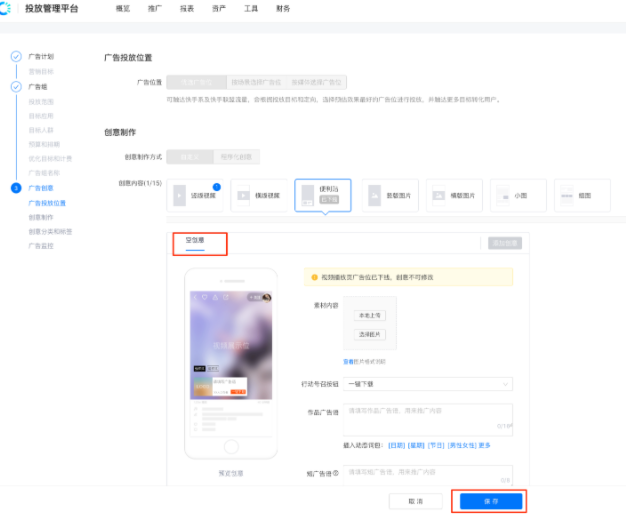Open the 概览 menu in the top navigation
The height and width of the screenshot is (514, 626).
point(123,8)
